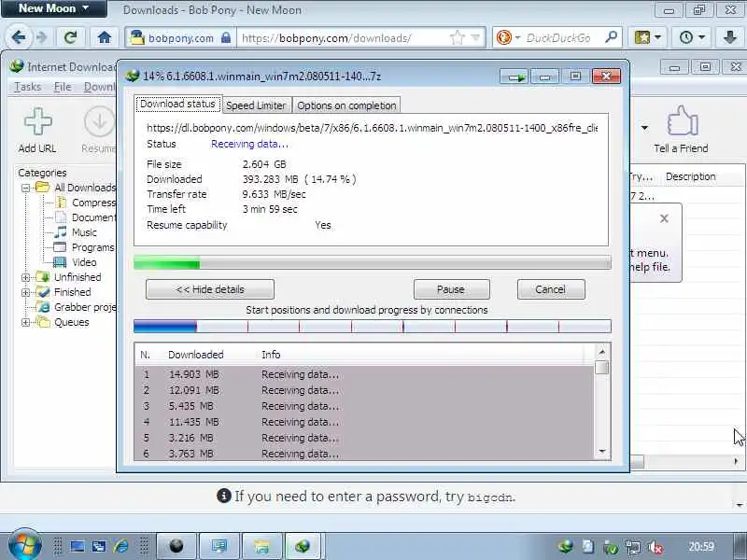This screenshot has height=560, width=747.
Task: Select connection 1 row with 14.903 MB
Action: pyautogui.click(x=364, y=374)
